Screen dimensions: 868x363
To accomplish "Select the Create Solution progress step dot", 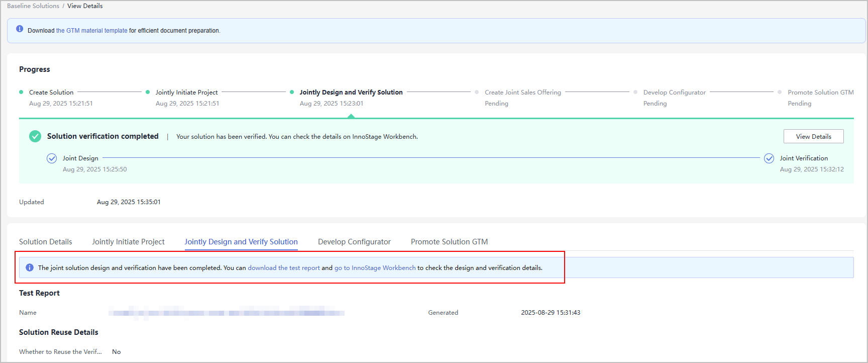I will click(21, 92).
